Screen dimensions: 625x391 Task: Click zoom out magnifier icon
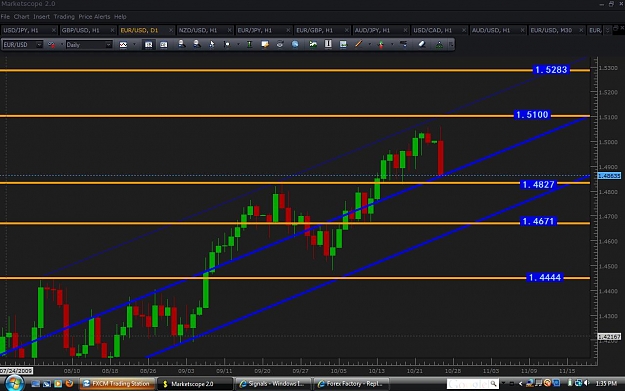coord(197,44)
